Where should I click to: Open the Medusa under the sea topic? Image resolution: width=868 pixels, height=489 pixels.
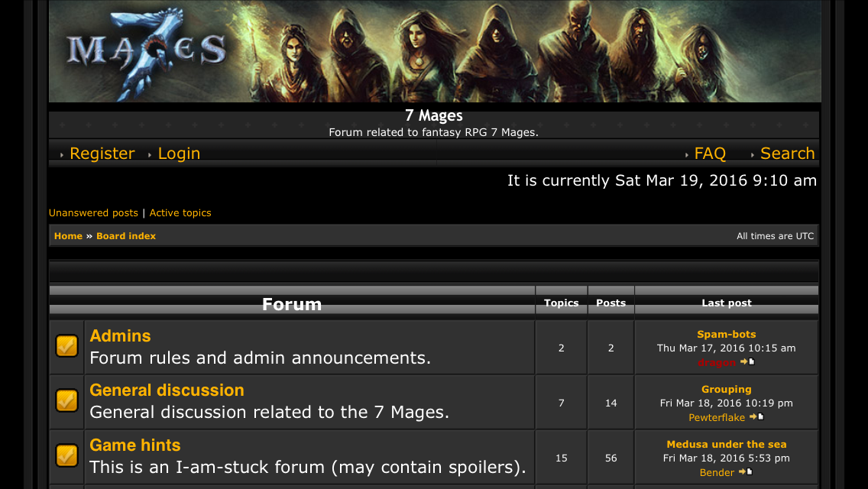tap(727, 444)
